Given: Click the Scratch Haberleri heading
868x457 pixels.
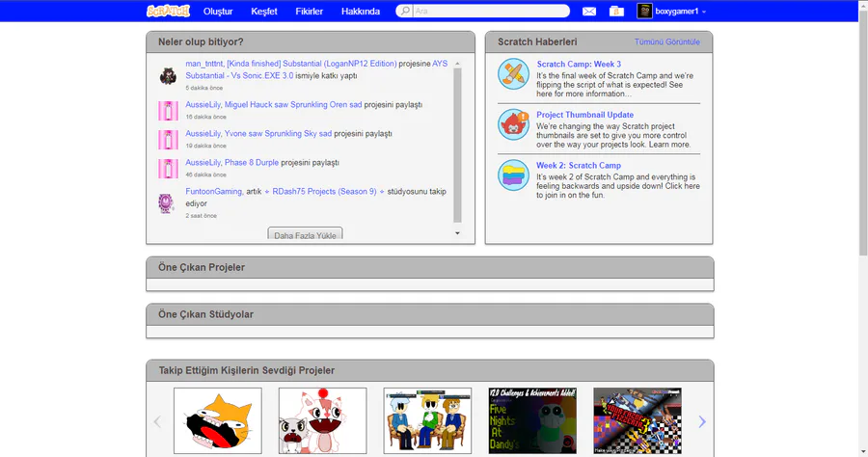Looking at the screenshot, I should tap(537, 42).
